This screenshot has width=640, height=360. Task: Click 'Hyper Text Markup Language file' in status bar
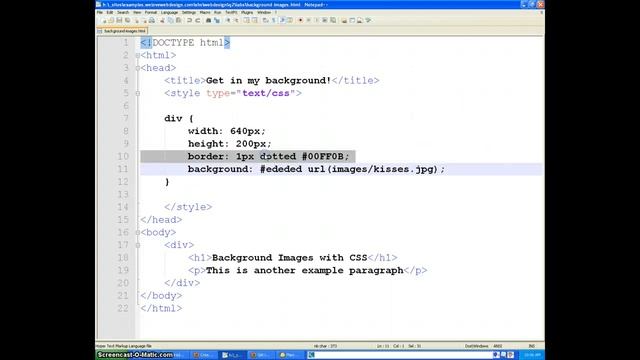[x=123, y=346]
